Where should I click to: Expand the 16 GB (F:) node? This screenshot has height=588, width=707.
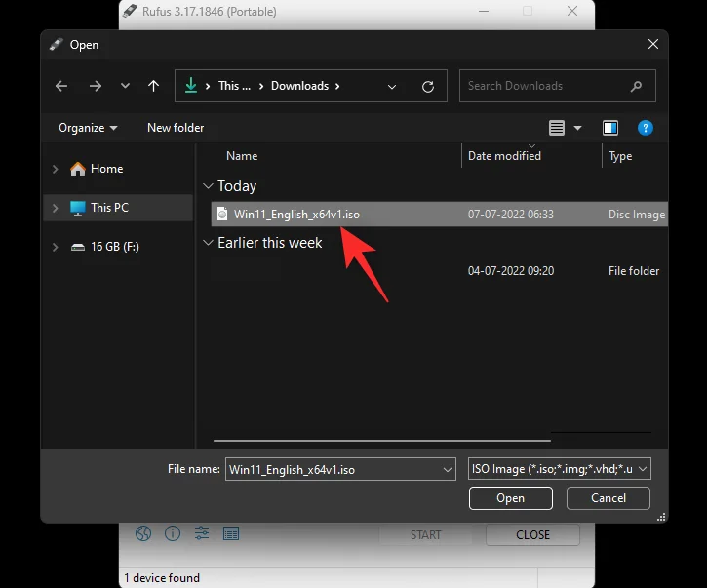(x=55, y=247)
